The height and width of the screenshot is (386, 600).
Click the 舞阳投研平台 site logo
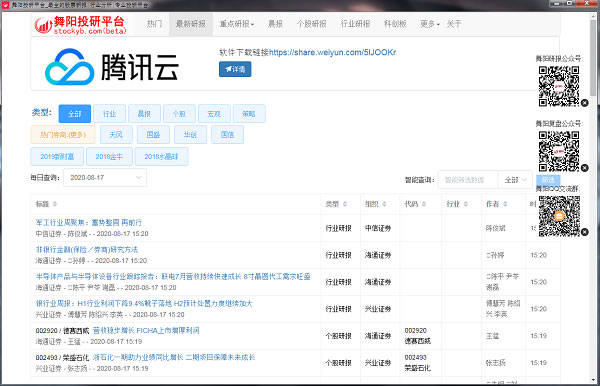[80, 25]
